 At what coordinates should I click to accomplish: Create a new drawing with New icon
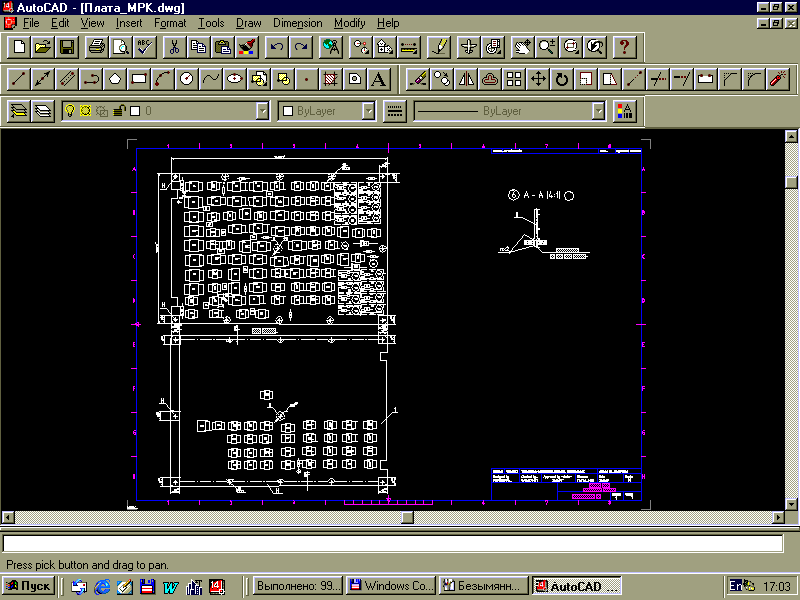coord(19,47)
